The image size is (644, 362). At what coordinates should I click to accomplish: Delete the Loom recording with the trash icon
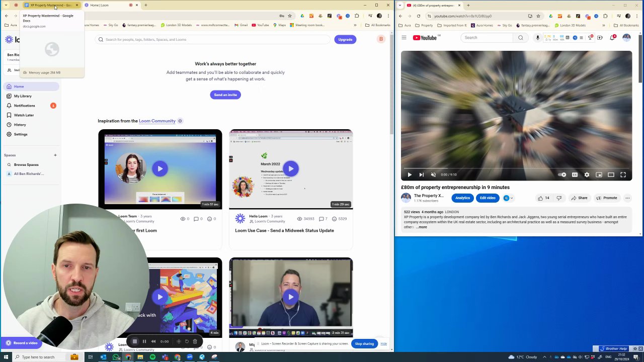point(195,341)
